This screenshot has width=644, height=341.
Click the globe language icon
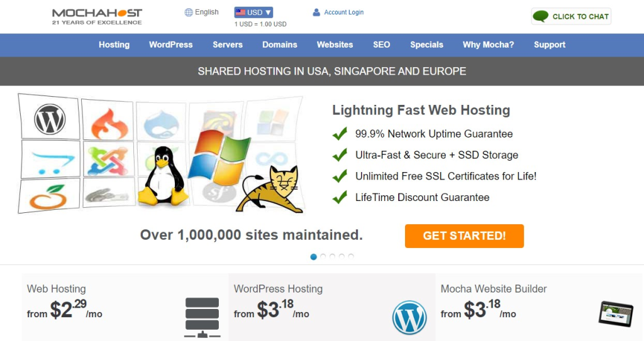coord(189,13)
